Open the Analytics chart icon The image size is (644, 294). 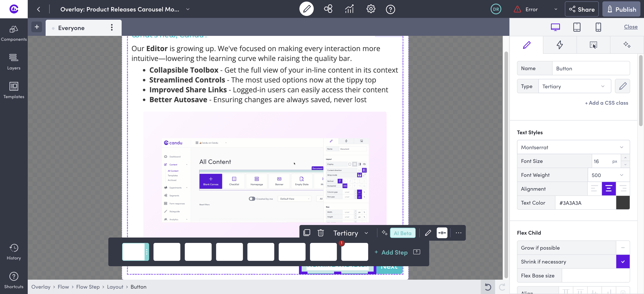pos(349,9)
